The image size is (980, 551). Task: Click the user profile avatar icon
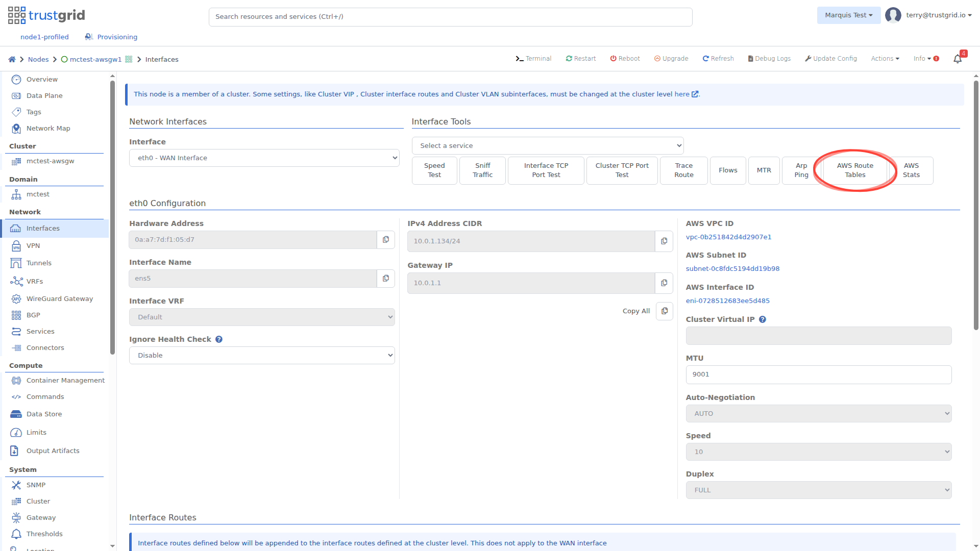pos(893,15)
